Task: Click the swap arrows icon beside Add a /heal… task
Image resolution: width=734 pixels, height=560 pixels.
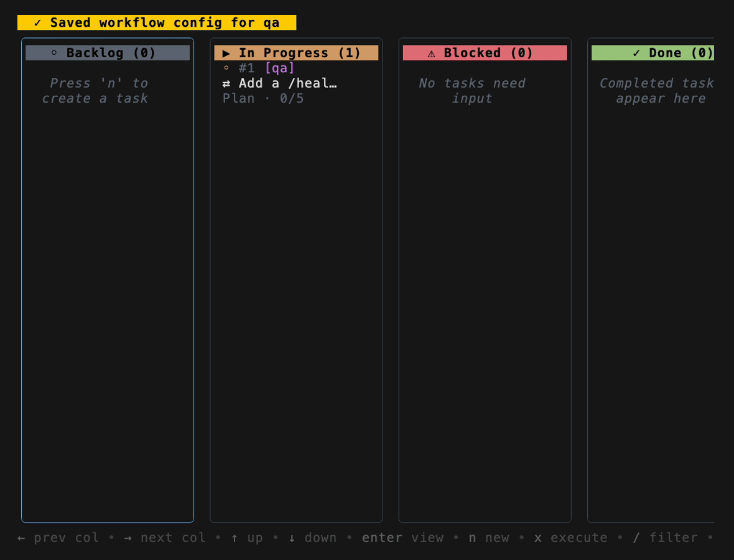Action: pyautogui.click(x=226, y=84)
